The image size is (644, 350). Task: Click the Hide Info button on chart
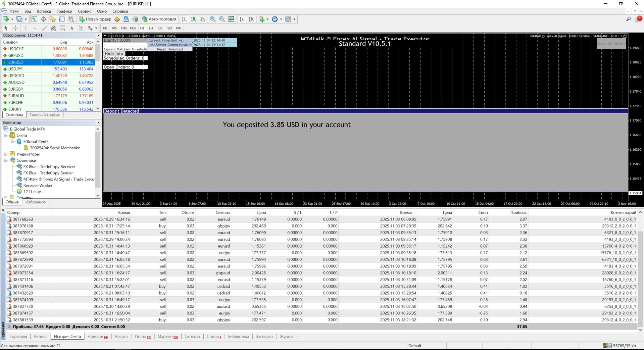[114, 54]
